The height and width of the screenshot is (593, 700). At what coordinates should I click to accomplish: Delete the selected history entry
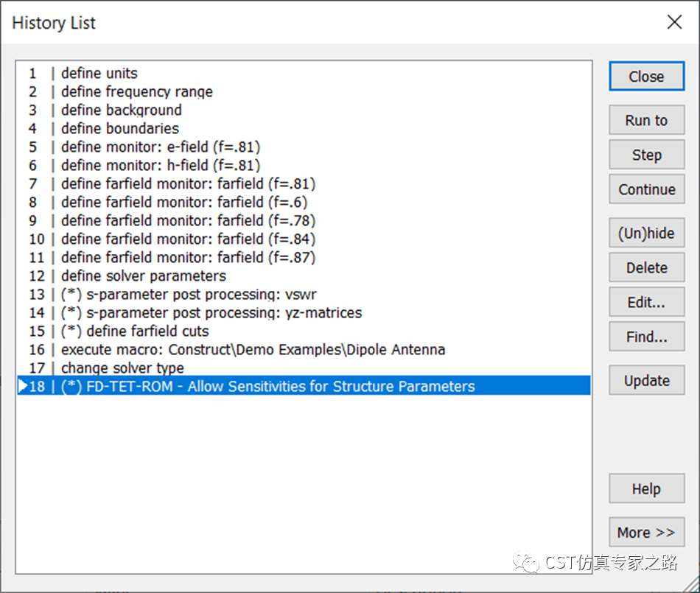point(646,267)
